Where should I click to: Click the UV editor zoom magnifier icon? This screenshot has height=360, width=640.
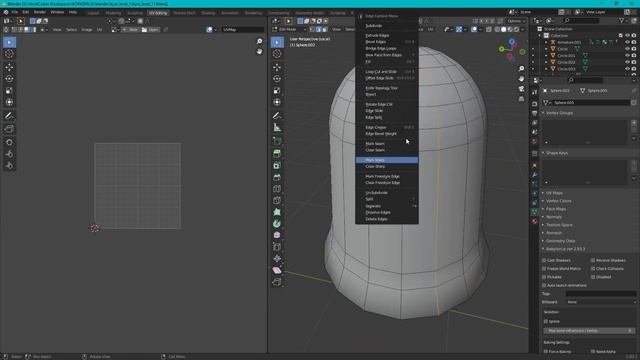tap(259, 41)
